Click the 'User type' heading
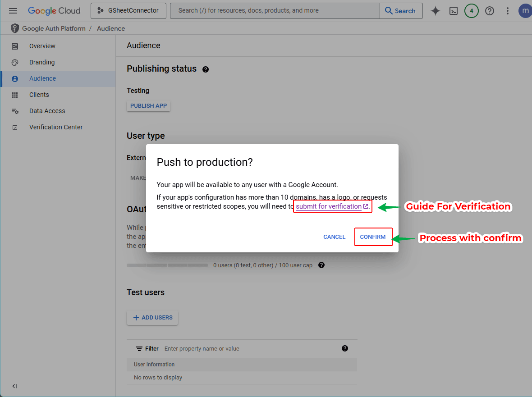The image size is (532, 397). coord(146,136)
